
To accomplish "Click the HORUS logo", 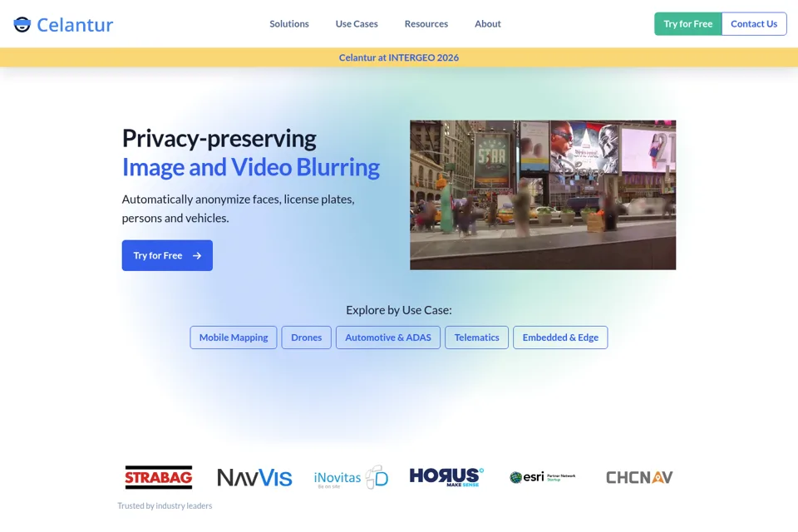I will point(447,477).
